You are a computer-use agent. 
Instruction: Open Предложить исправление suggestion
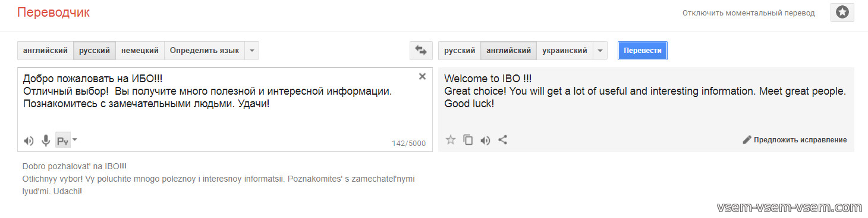[795, 140]
